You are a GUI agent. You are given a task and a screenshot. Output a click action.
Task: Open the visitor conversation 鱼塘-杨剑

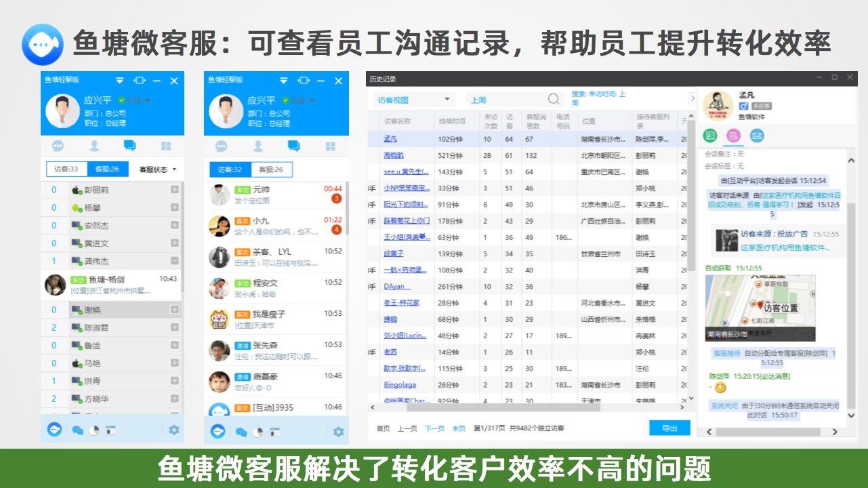112,285
